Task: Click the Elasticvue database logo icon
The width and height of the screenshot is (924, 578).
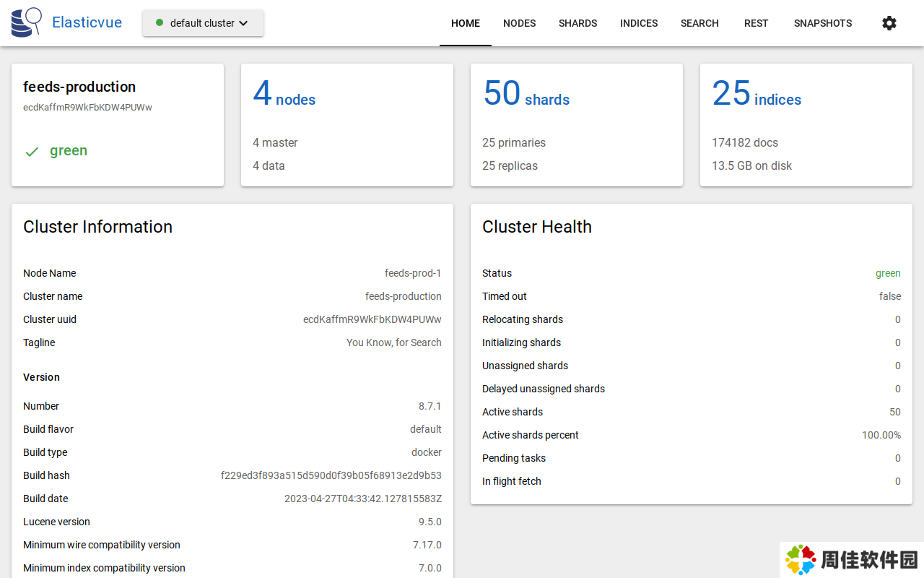Action: pyautogui.click(x=27, y=22)
